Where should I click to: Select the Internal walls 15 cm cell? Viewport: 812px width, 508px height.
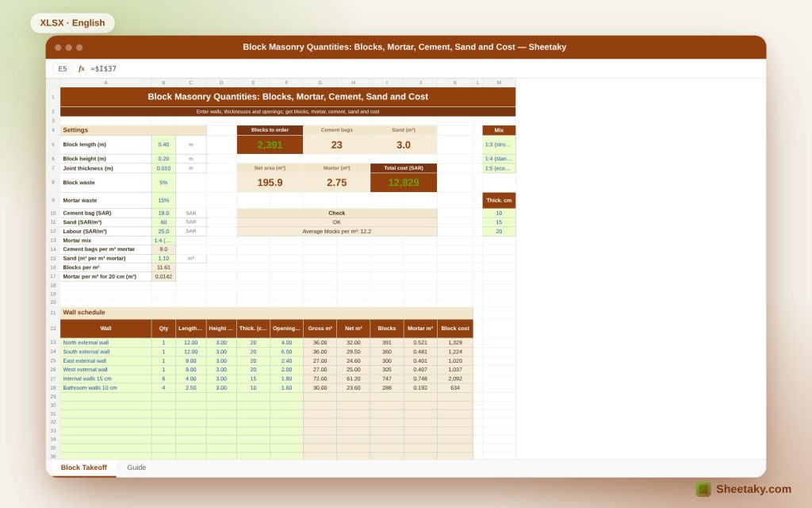point(105,379)
